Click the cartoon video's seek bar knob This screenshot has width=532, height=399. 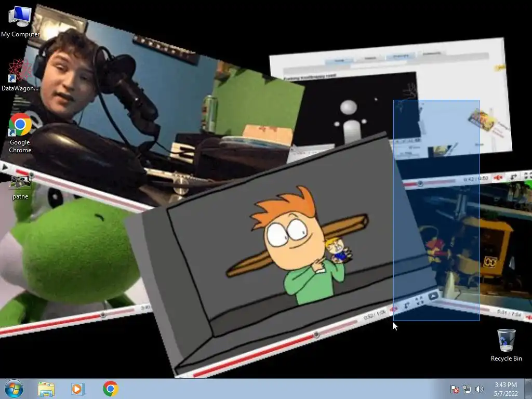point(316,335)
